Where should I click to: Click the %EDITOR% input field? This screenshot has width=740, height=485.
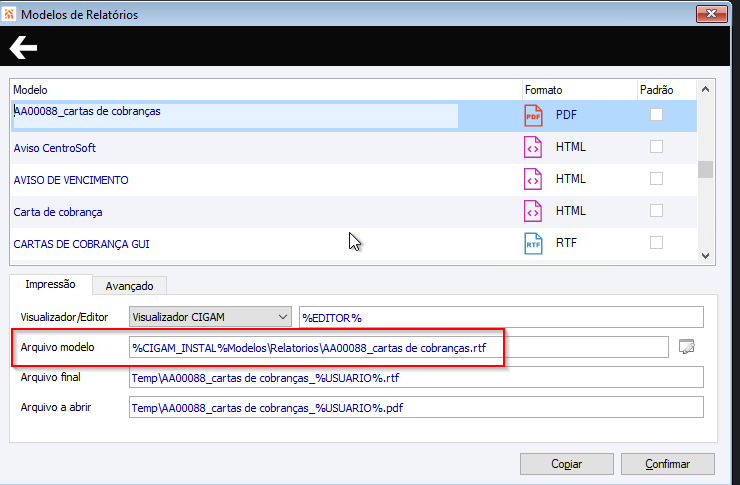501,317
